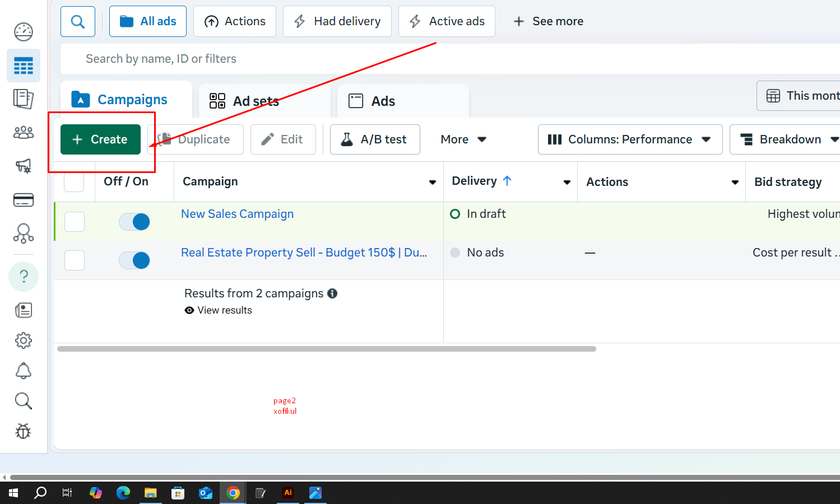
Task: Click the Help question mark icon
Action: [x=24, y=277]
